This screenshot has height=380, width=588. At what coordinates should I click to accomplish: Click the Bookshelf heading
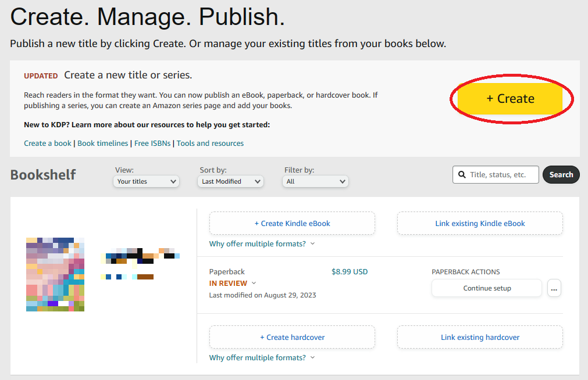43,175
